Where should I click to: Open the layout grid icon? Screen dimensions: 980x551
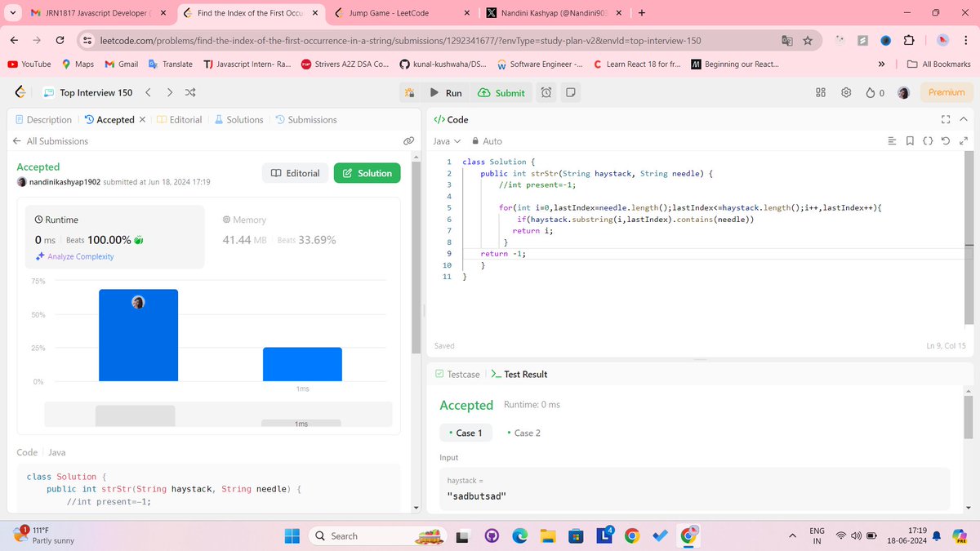coord(822,93)
